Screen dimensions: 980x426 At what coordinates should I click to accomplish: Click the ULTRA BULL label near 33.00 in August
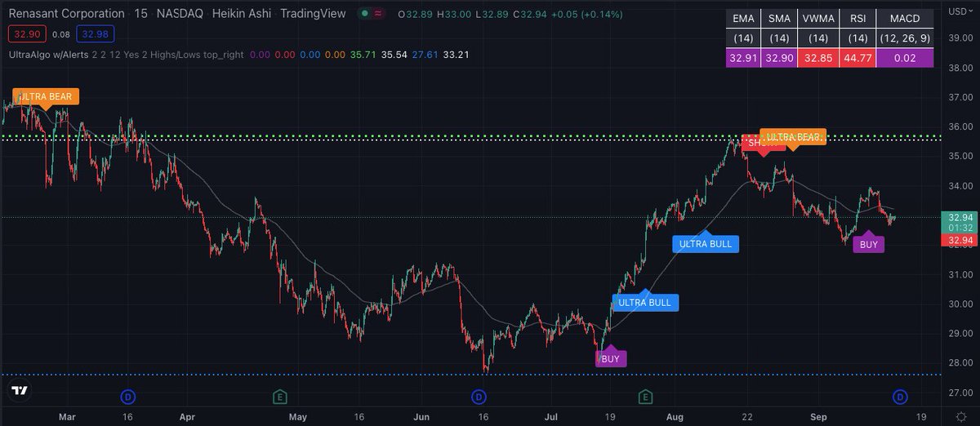click(x=706, y=244)
